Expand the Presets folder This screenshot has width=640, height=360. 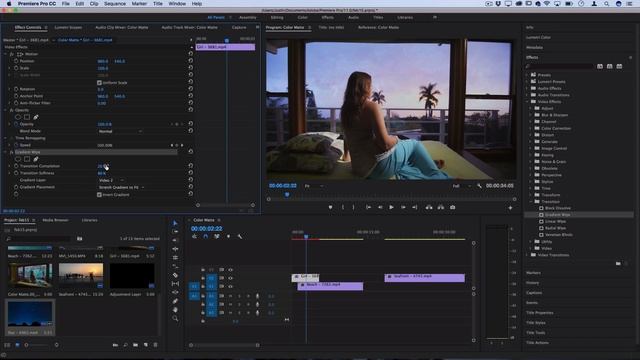527,75
